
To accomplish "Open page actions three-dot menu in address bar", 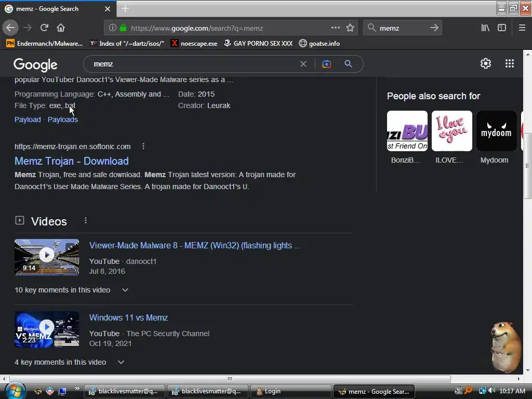I will coord(335,28).
